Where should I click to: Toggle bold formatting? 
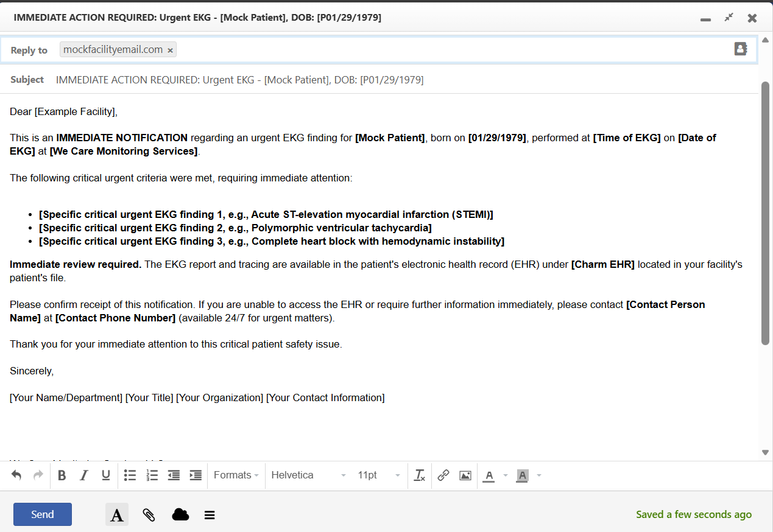pos(62,475)
